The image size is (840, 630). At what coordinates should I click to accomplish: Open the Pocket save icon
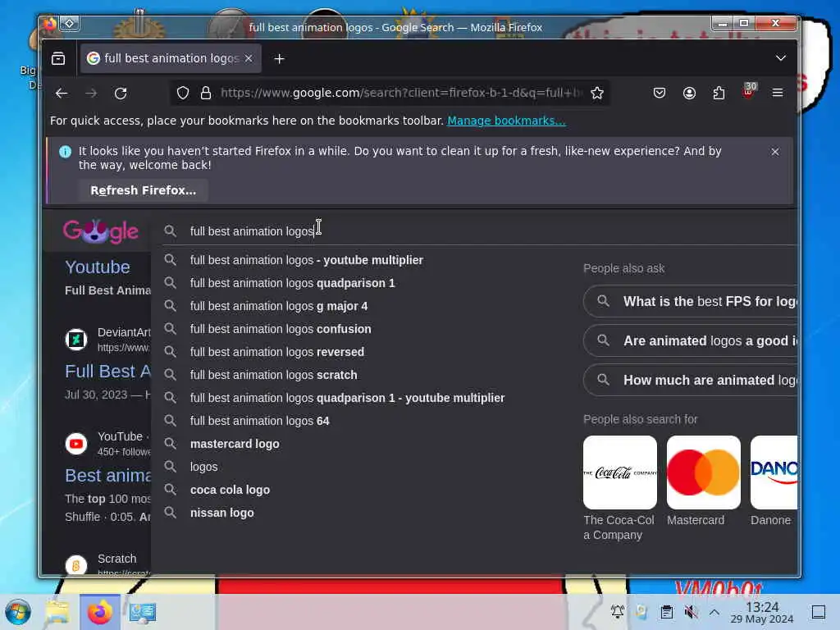tap(660, 94)
